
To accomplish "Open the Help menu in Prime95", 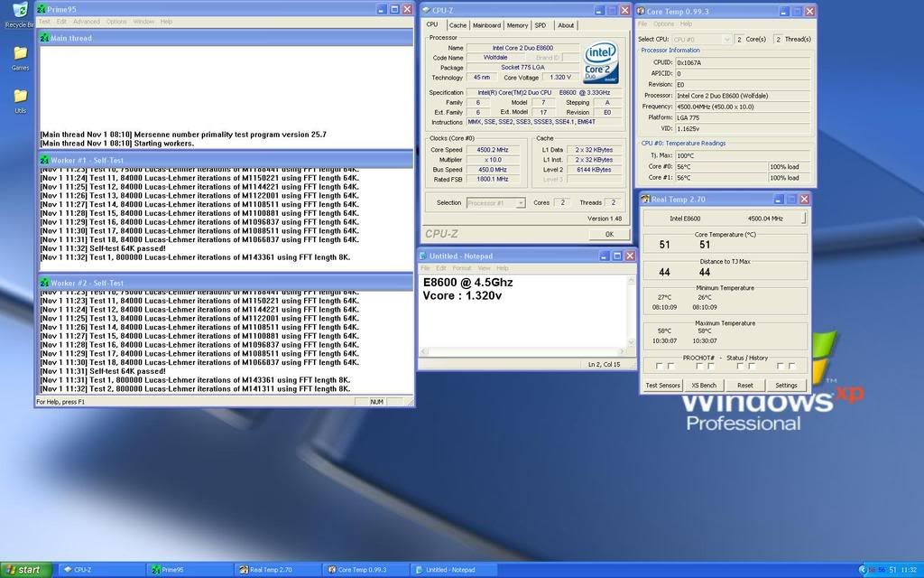I will click(x=167, y=22).
